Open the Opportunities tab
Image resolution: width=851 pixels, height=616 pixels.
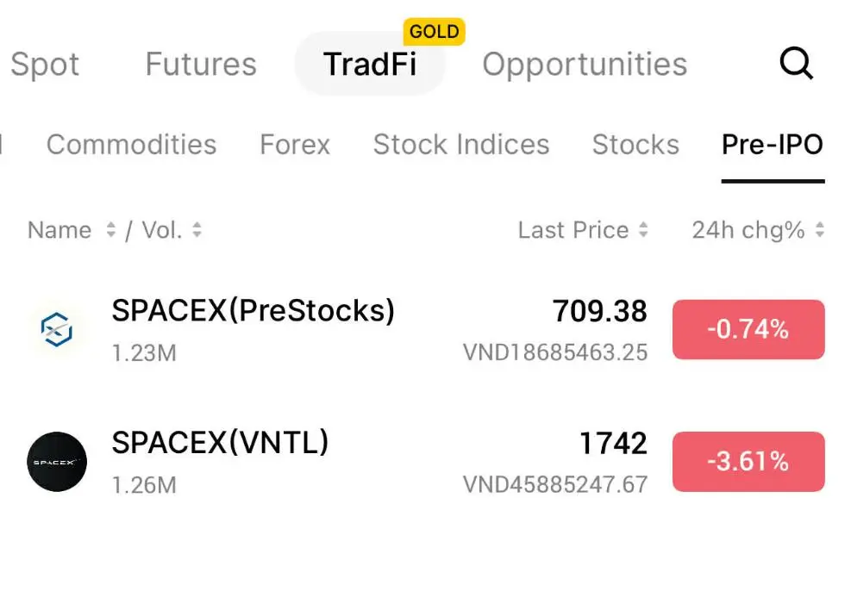[x=585, y=65]
